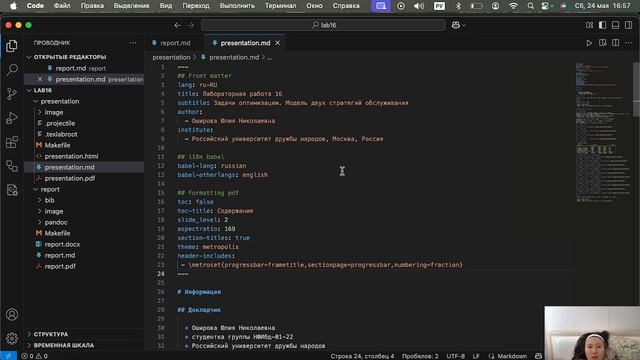Open the Manage gear menu
The image size is (640, 360).
coord(12,338)
